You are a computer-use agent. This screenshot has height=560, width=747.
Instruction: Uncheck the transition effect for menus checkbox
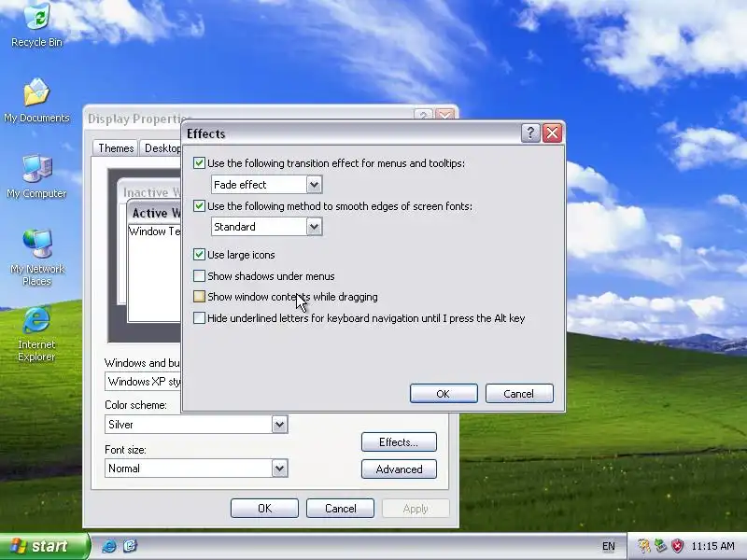(x=199, y=162)
